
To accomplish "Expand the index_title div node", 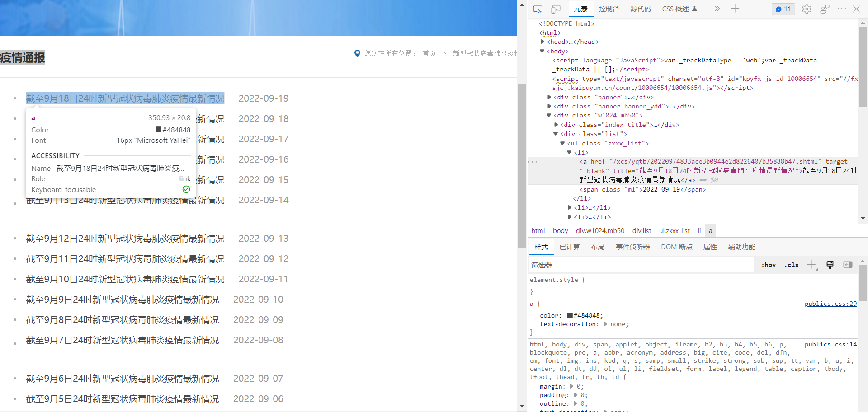I will click(x=556, y=125).
